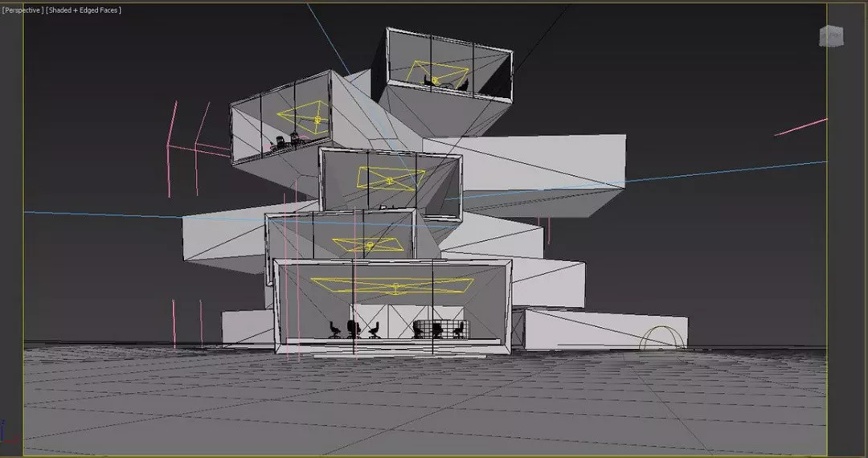Click the ViewCube navigation cube
868x458 pixels.
[831, 36]
